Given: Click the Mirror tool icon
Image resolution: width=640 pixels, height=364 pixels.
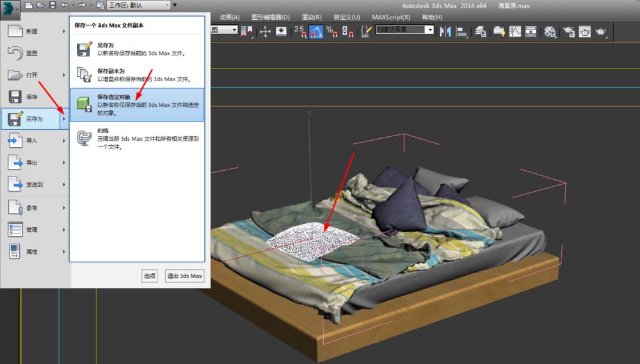Looking at the screenshot, I should (446, 31).
